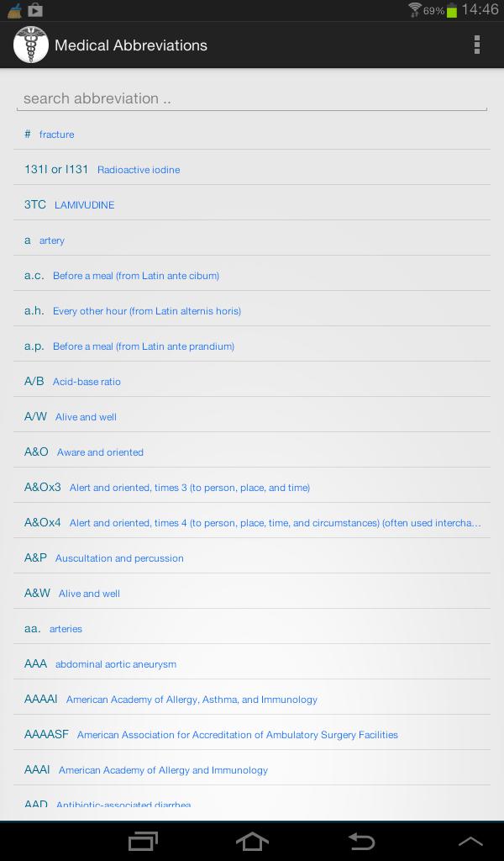Tap the caduceus app logo icon
504x861 pixels.
point(30,45)
